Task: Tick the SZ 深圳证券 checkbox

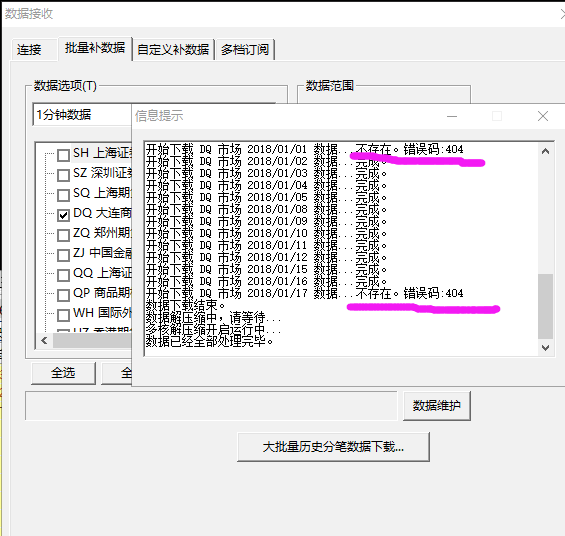Action: [x=63, y=175]
